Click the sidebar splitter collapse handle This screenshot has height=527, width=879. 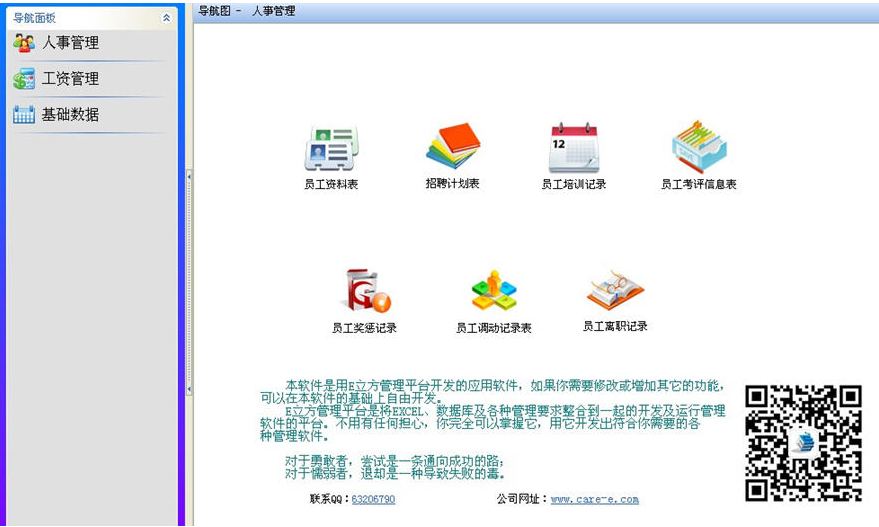tap(189, 283)
